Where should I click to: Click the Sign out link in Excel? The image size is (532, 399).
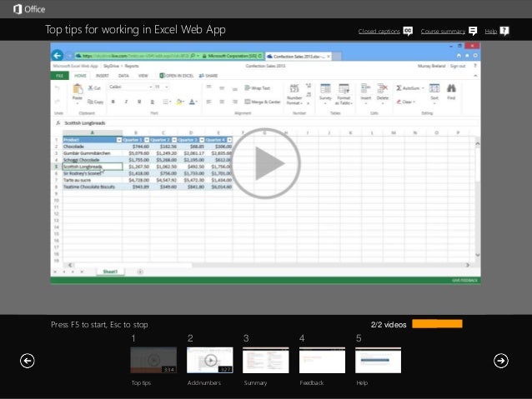pyautogui.click(x=458, y=66)
